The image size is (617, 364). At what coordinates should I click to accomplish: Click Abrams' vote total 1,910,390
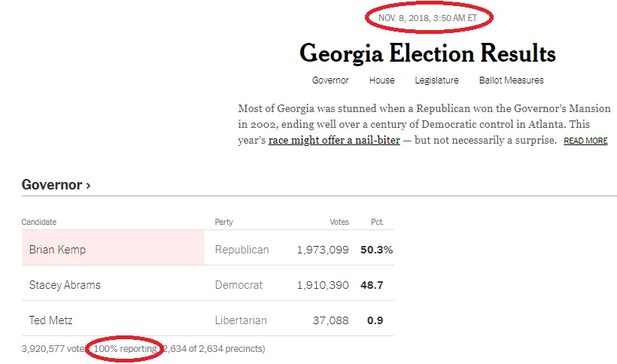[x=322, y=285]
